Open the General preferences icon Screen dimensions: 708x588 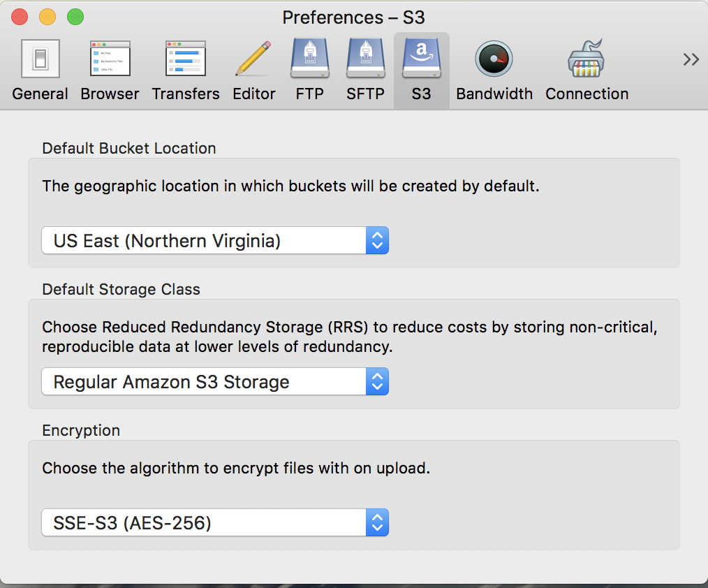40,59
